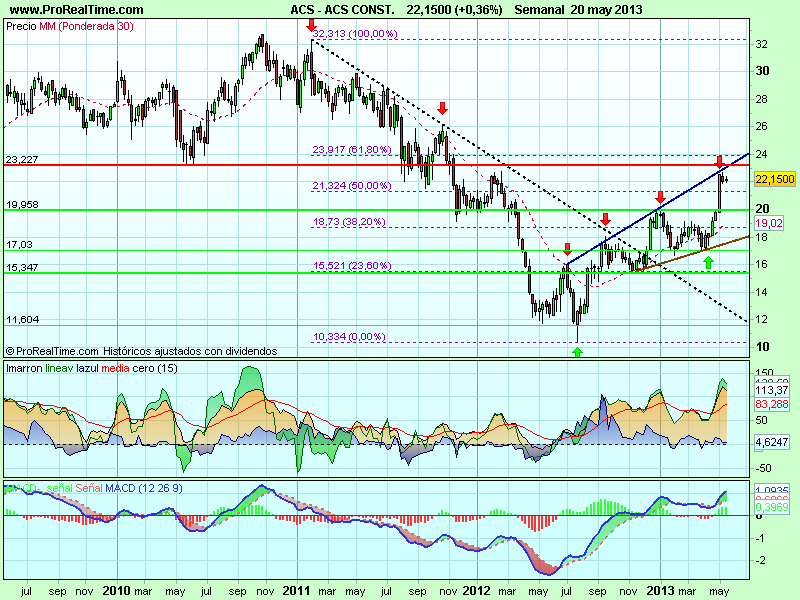800x600 pixels.
Task: Click the '2013' year label on time axis
Action: 661,591
